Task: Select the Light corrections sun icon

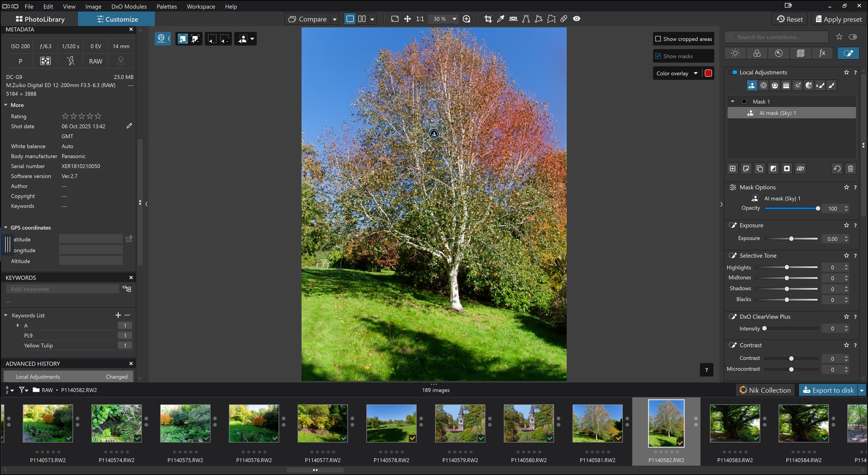Action: 735,53
